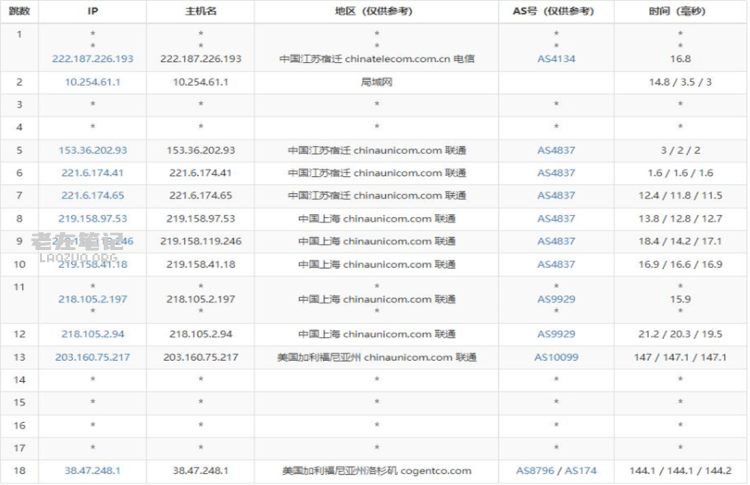The width and height of the screenshot is (750, 485).
Task: Open AS4837 link in hop 5 row
Action: [556, 150]
